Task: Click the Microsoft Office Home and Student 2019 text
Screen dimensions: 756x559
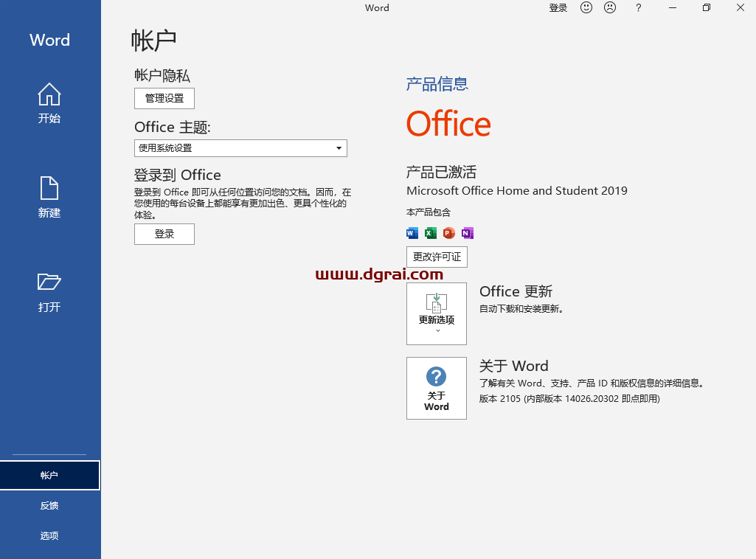Action: coord(517,191)
